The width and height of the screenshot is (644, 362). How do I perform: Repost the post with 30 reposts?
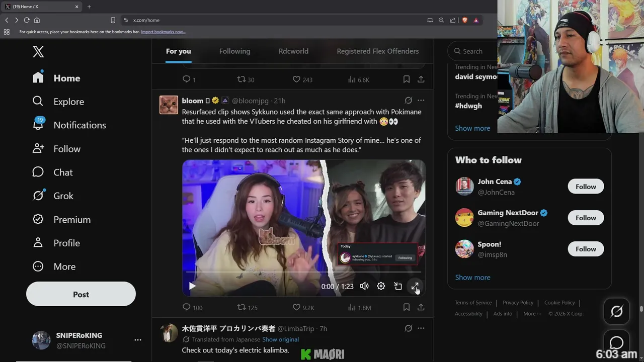[x=246, y=79]
